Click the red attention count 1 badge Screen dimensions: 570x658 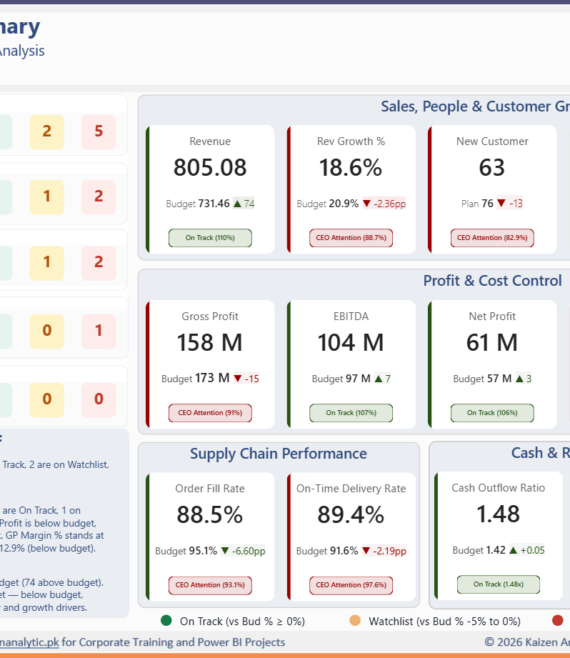99,331
